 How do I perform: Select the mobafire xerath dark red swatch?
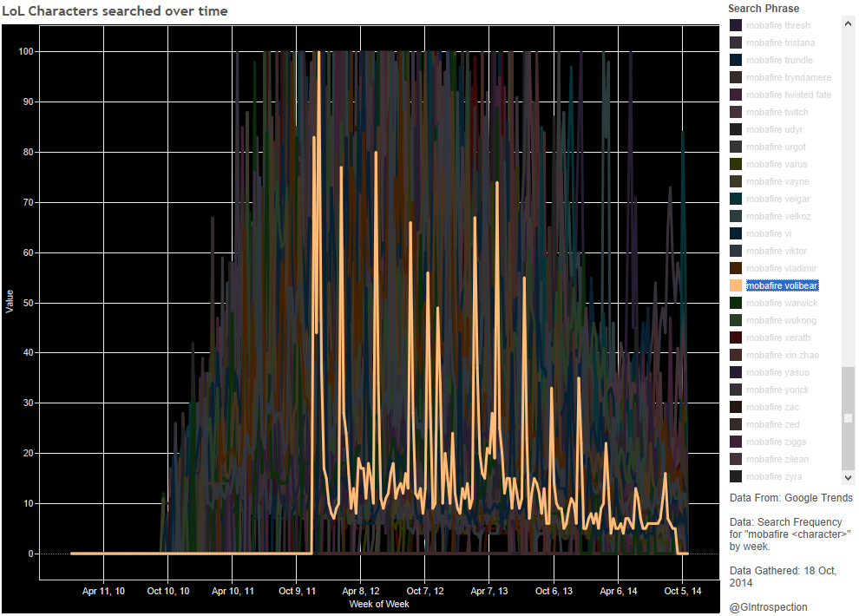(x=736, y=337)
